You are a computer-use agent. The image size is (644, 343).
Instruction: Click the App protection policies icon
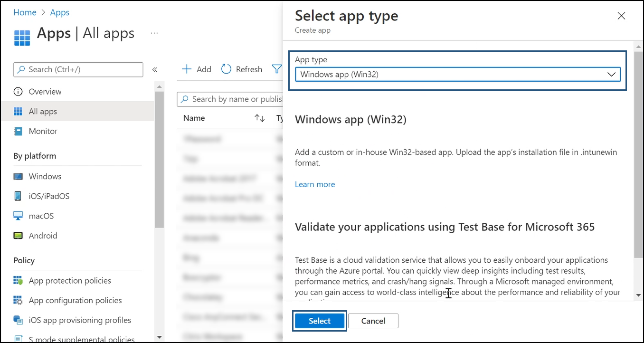coord(18,281)
